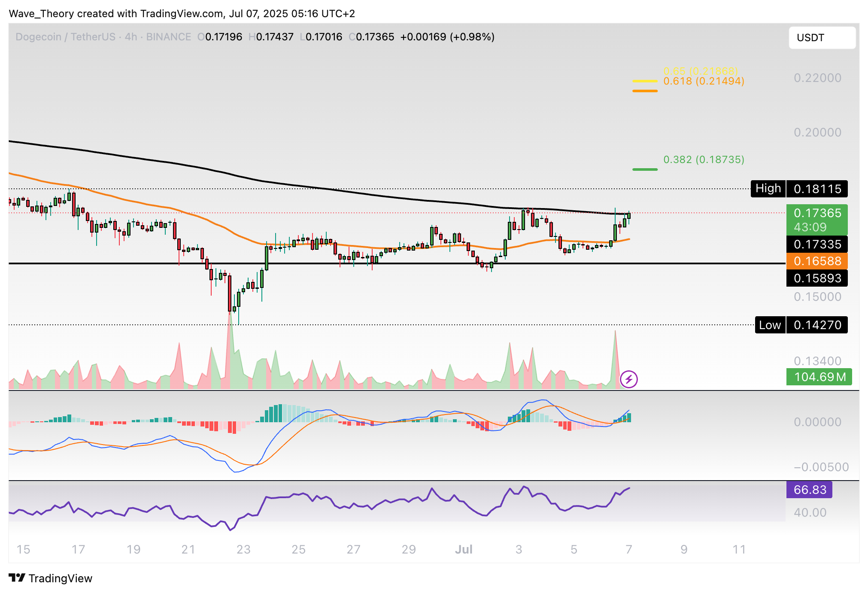The height and width of the screenshot is (593, 868).
Task: Click the Low 0.14270 price label
Action: [801, 325]
